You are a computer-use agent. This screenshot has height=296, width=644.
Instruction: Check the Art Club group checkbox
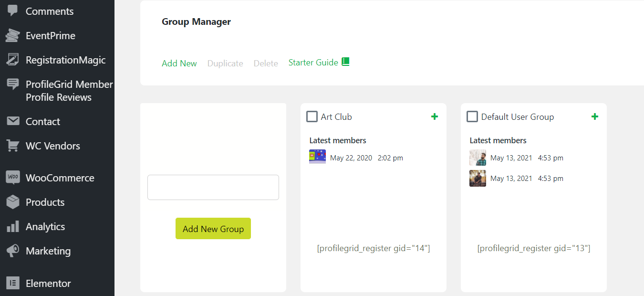[x=312, y=116]
